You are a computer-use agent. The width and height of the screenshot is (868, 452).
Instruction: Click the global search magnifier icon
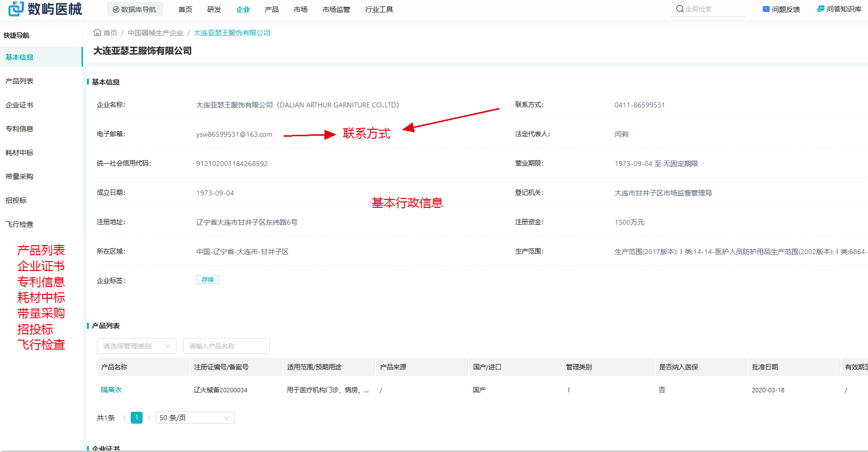tap(680, 9)
